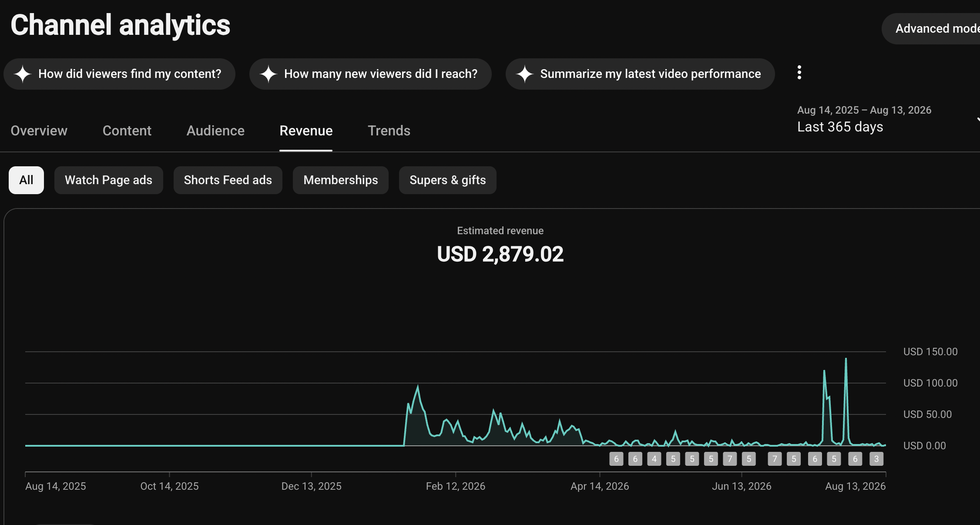Screen dimensions: 980x525
Task: Click sparkle icon beside 'How did viewers find'
Action: [x=23, y=74]
